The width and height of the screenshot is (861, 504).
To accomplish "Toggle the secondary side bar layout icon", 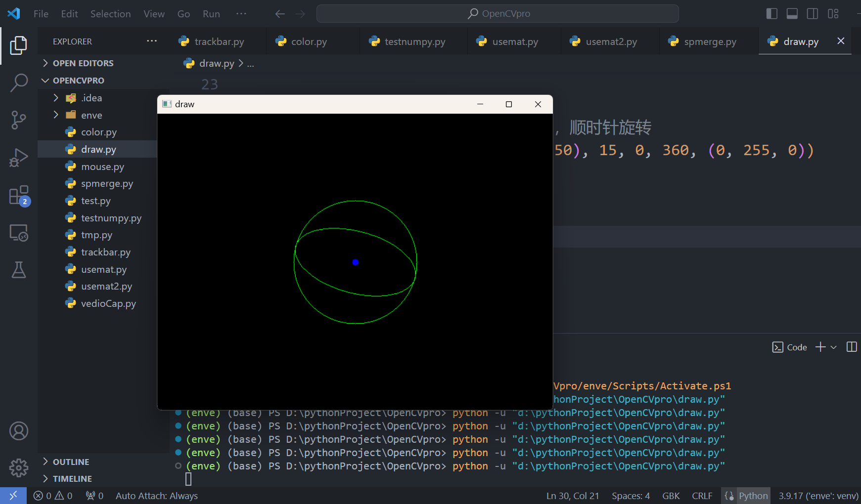I will (812, 14).
